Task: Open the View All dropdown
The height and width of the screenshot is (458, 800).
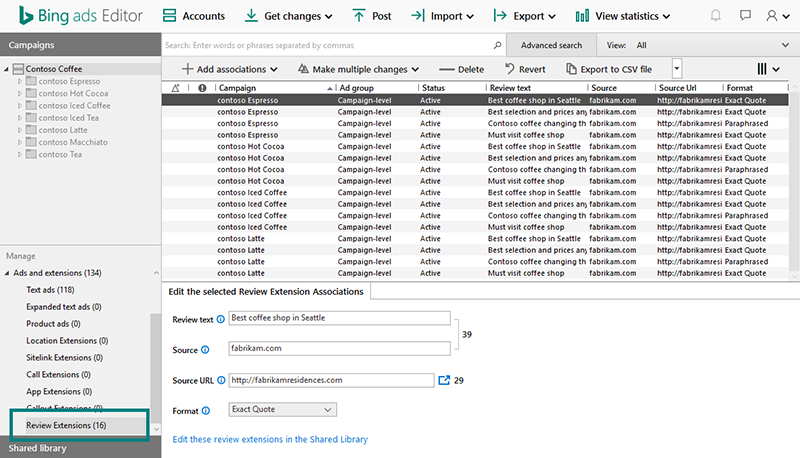Action: pos(697,45)
